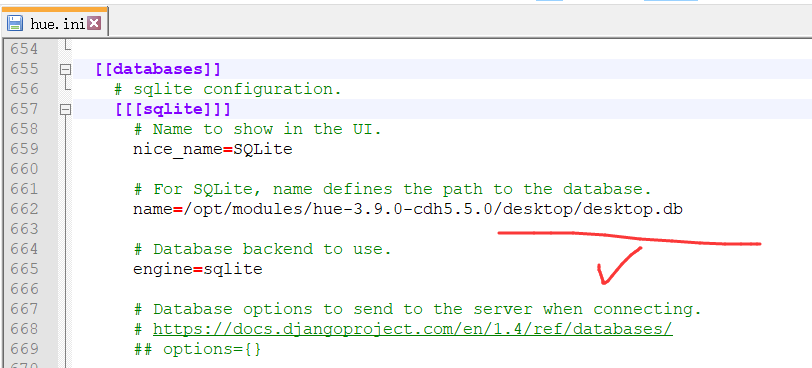Click the '## options={}' line
812x368 pixels.
(198, 349)
